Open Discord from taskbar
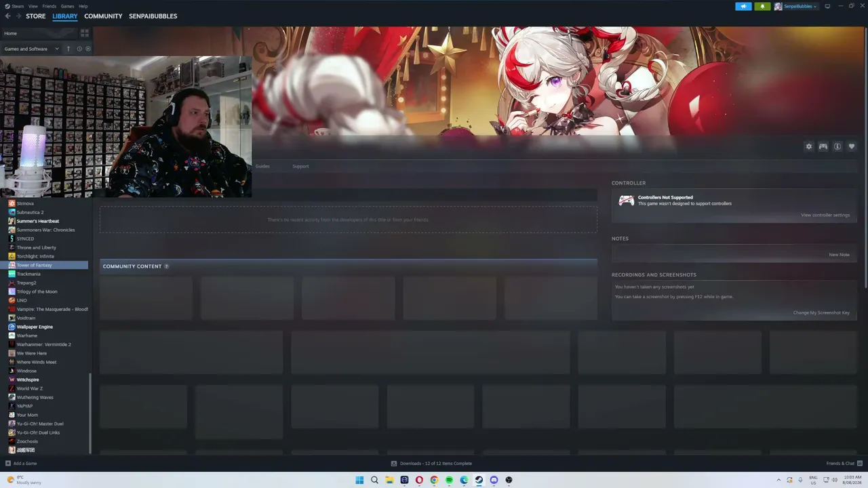The image size is (868, 488). pos(494,480)
